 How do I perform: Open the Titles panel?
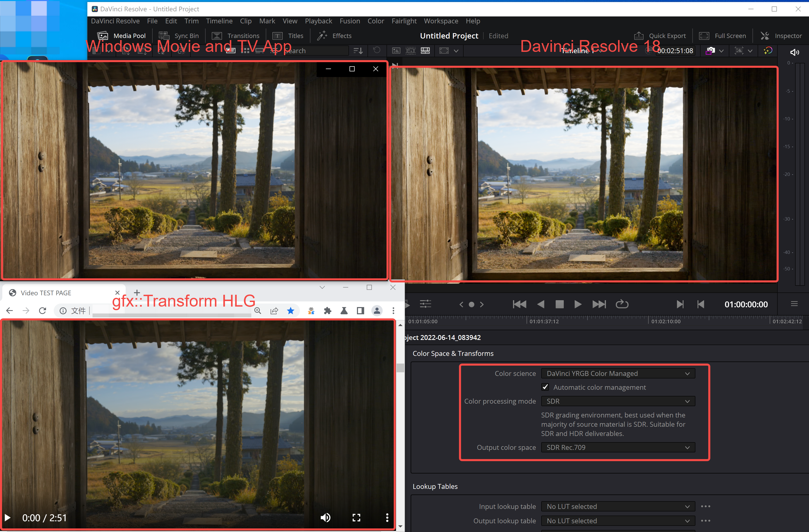click(288, 36)
